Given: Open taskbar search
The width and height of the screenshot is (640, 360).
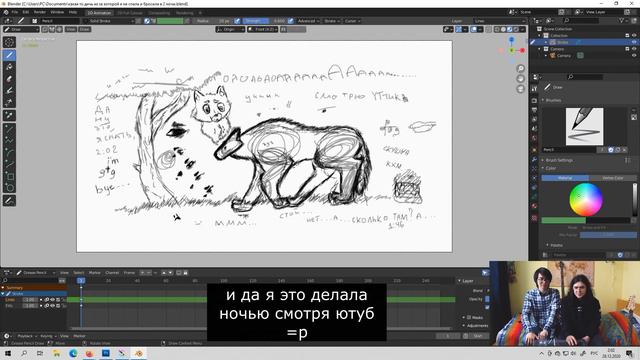Looking at the screenshot, I should [x=24, y=353].
